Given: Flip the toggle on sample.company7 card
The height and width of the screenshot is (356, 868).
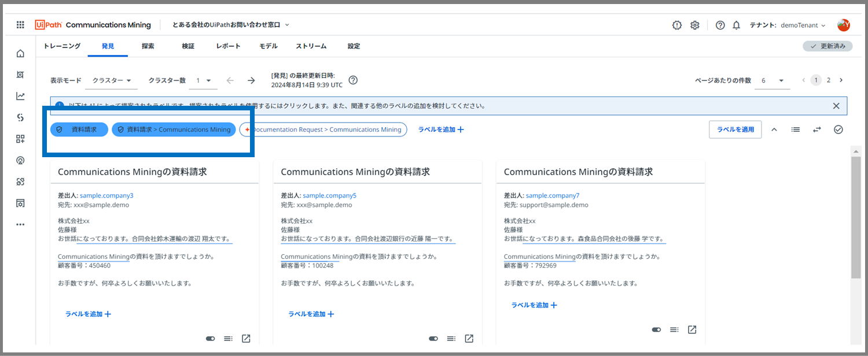Looking at the screenshot, I should point(656,329).
